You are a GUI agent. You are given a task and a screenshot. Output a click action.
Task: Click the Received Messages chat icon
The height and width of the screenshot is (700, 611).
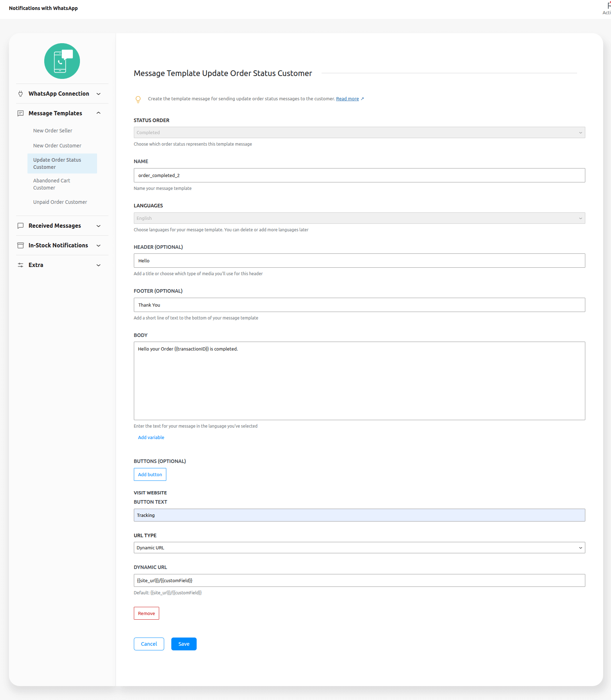pos(21,226)
